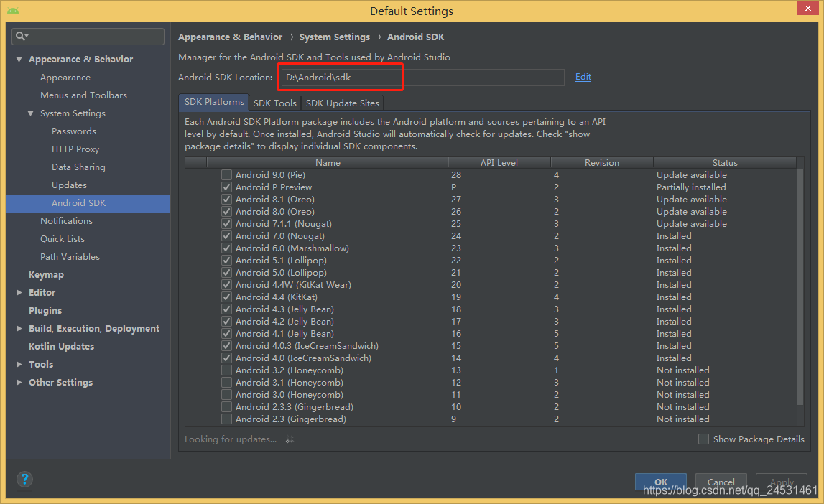The width and height of the screenshot is (824, 504).
Task: Enable Show Package Details checkbox
Action: 703,439
